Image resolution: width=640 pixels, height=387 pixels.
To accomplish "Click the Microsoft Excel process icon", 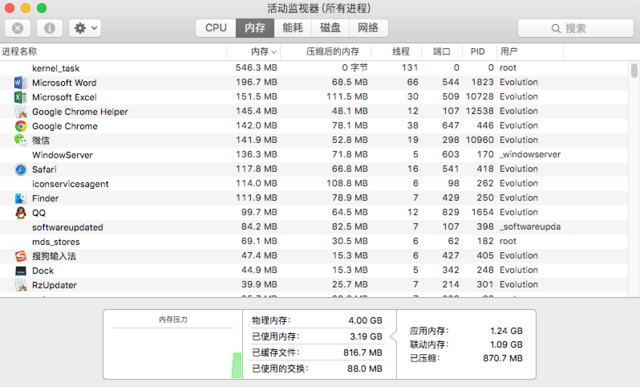I will 20,97.
